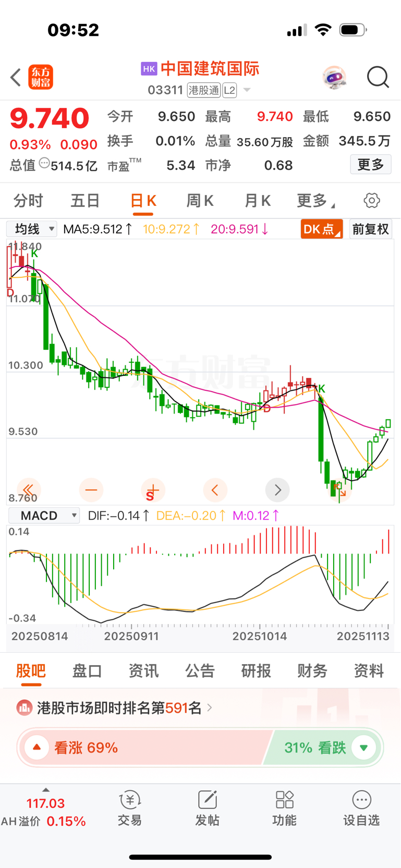Open the 东方财富 logo icon
Image resolution: width=401 pixels, height=868 pixels.
pos(41,78)
